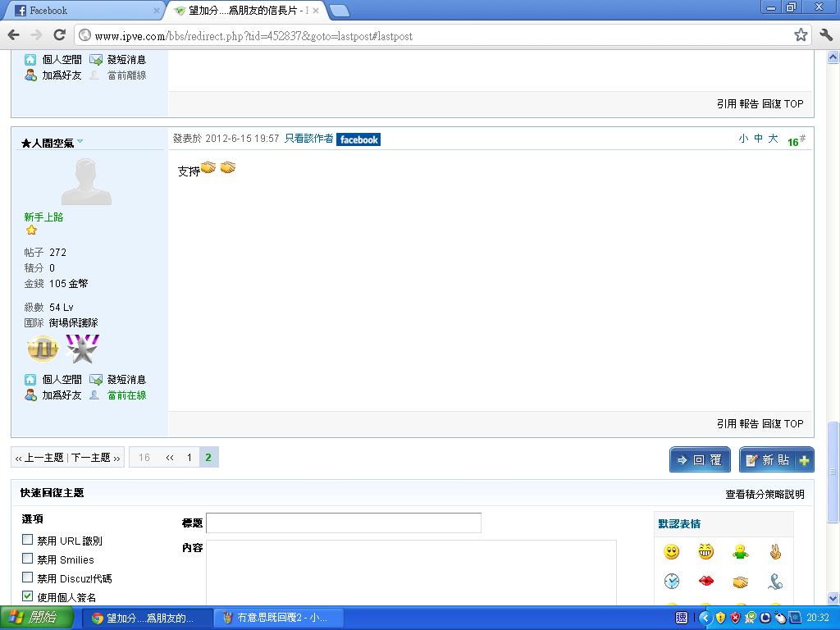Switch to Chrome 望加分 taskbar item
The image size is (840, 630).
[148, 619]
